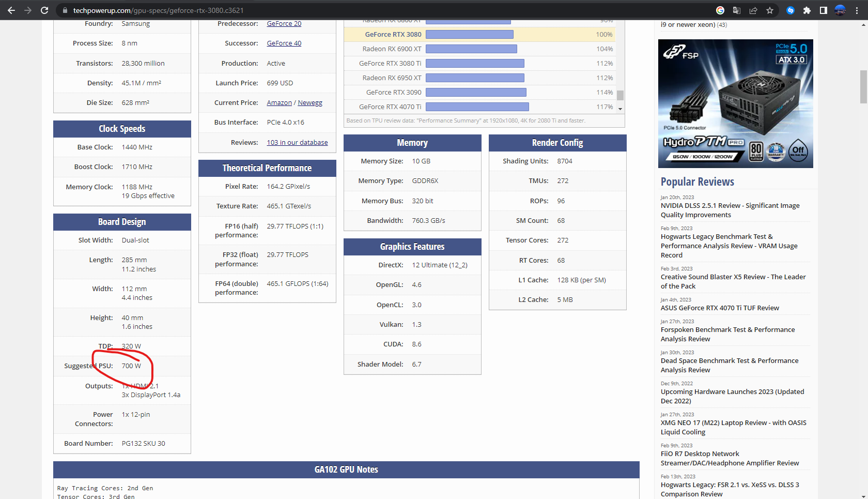Click the performance list scrollbar thumb
Viewport: 868px width, 499px height.
620,96
